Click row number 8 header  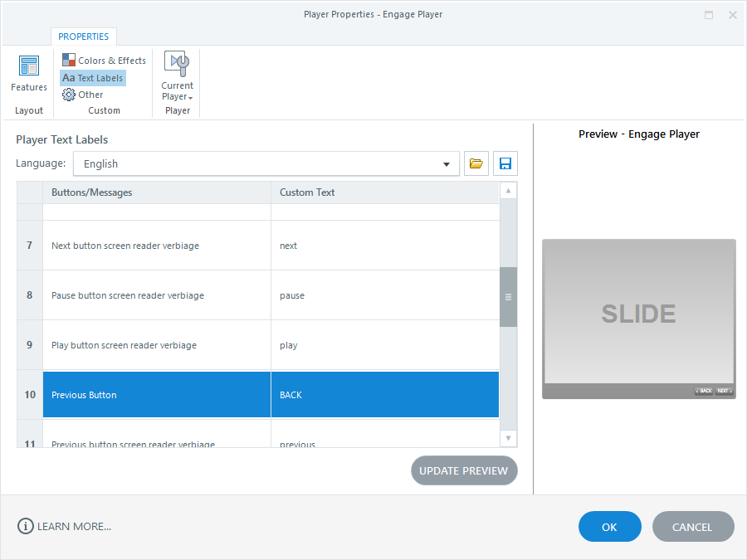30,295
